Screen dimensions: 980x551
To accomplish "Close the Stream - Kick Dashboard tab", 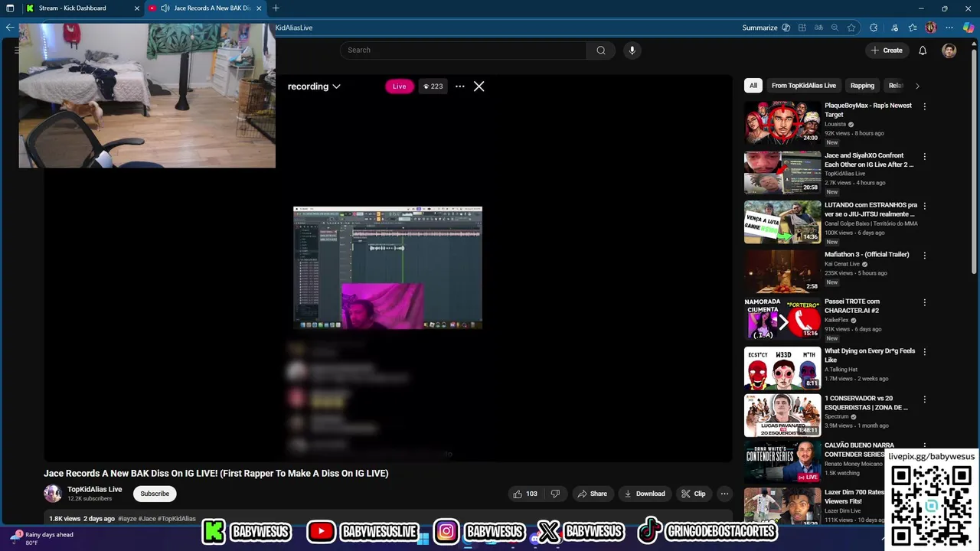I will click(x=137, y=8).
